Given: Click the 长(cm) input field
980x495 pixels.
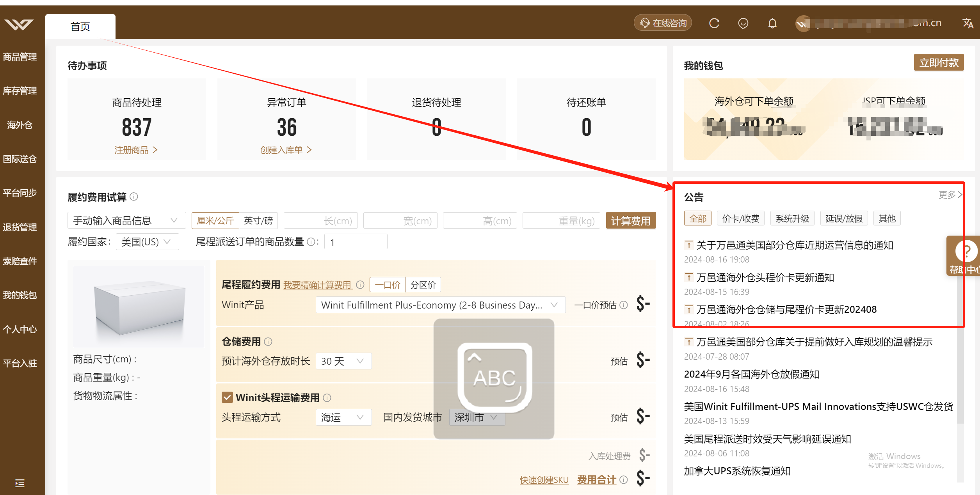Looking at the screenshot, I should click(320, 221).
